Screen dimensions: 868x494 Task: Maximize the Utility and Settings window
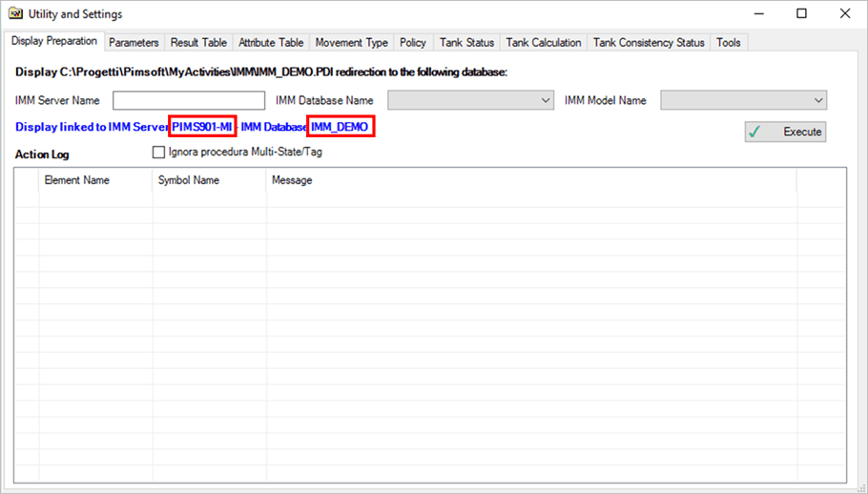801,14
